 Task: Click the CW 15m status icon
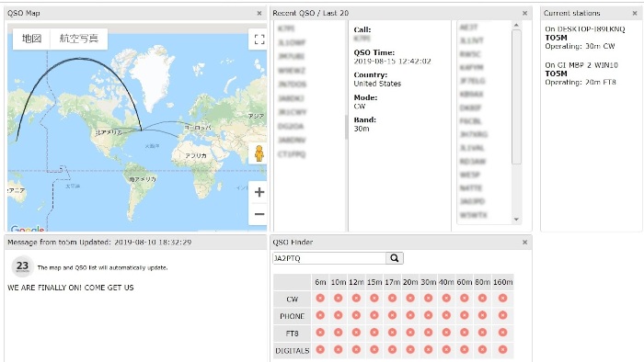[x=374, y=298]
